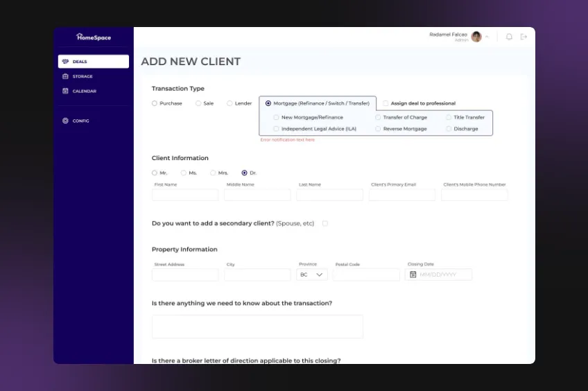Click the user profile avatar
Viewport: 588px width, 391px height.
click(476, 37)
